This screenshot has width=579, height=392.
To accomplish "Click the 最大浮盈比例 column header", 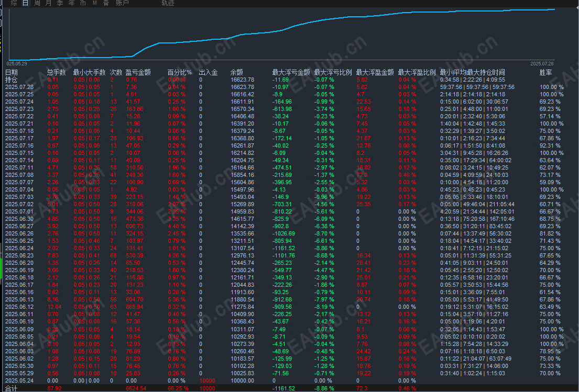I will tap(417, 72).
